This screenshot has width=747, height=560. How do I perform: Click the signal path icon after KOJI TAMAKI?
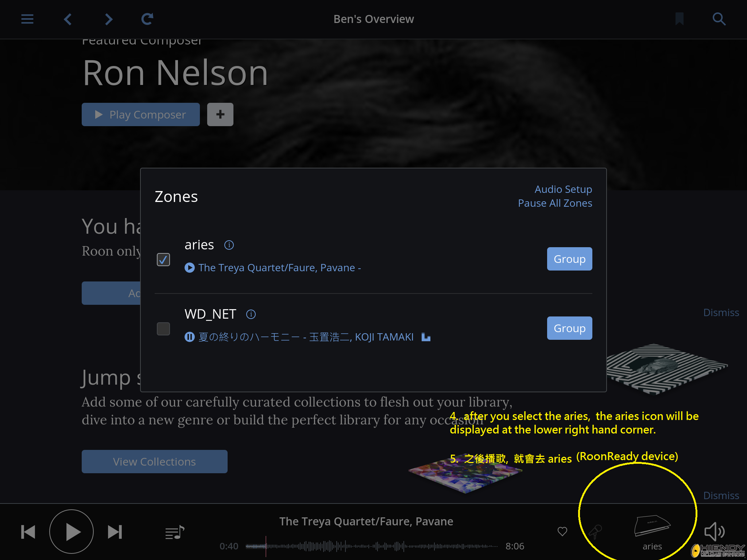point(426,337)
